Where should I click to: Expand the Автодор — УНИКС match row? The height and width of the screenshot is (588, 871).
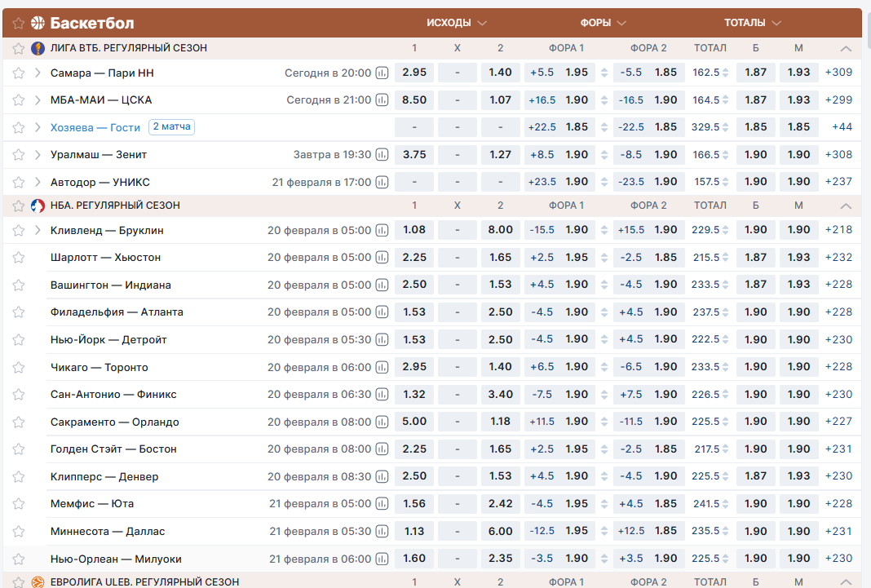pyautogui.click(x=38, y=182)
